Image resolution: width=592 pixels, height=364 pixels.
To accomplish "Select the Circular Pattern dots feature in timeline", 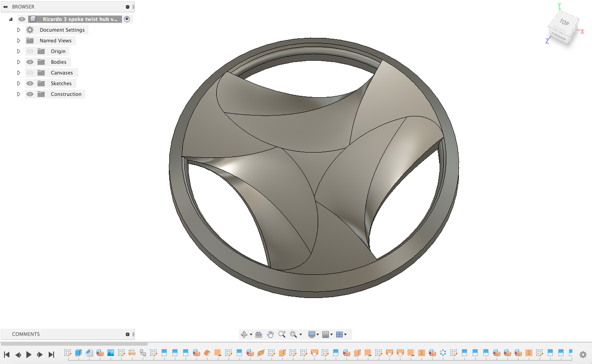I will (x=443, y=353).
